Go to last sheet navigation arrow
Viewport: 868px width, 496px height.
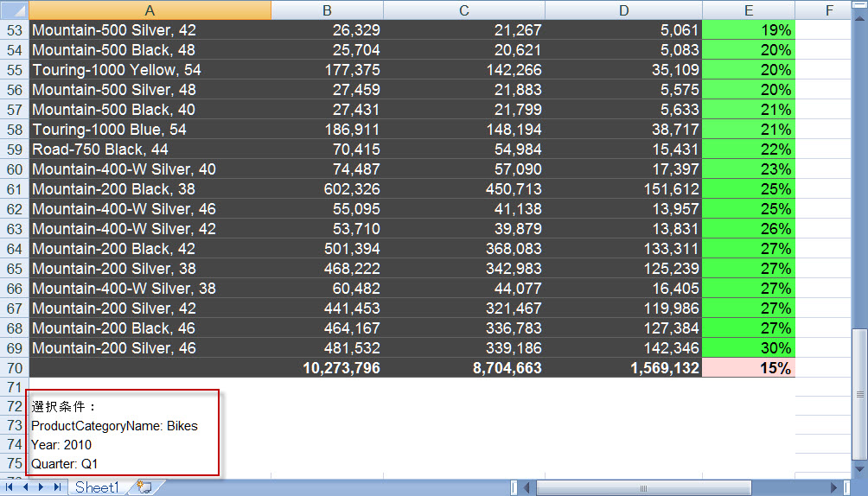[x=57, y=487]
